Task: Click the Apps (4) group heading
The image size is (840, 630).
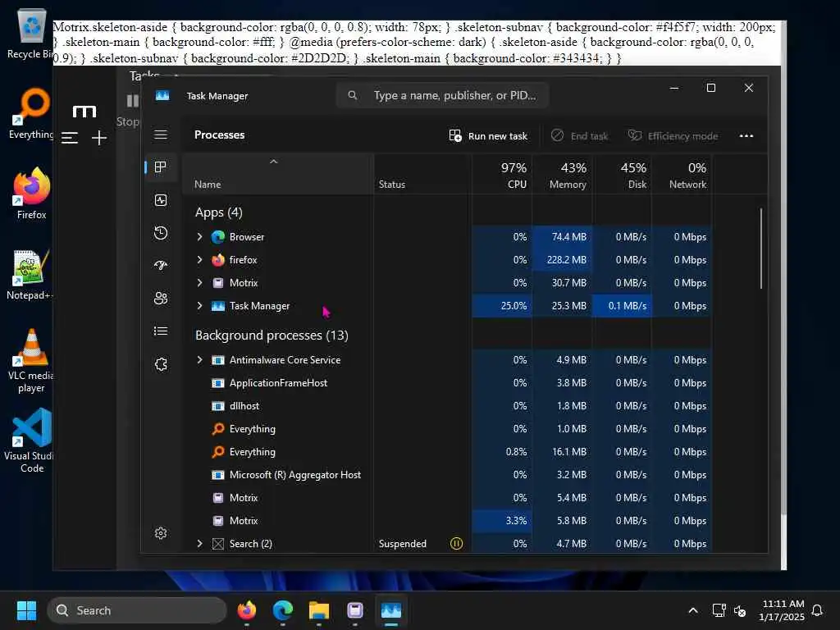Action: point(218,212)
